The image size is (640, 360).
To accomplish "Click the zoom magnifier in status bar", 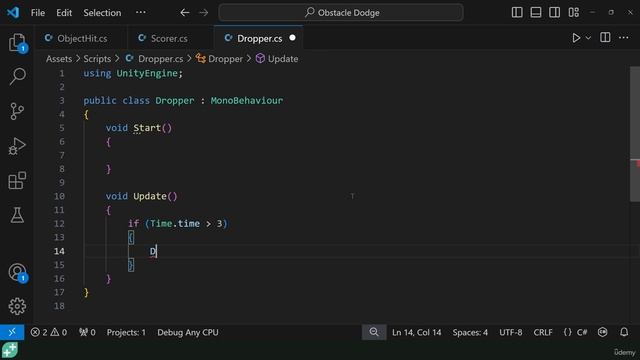I will (374, 332).
